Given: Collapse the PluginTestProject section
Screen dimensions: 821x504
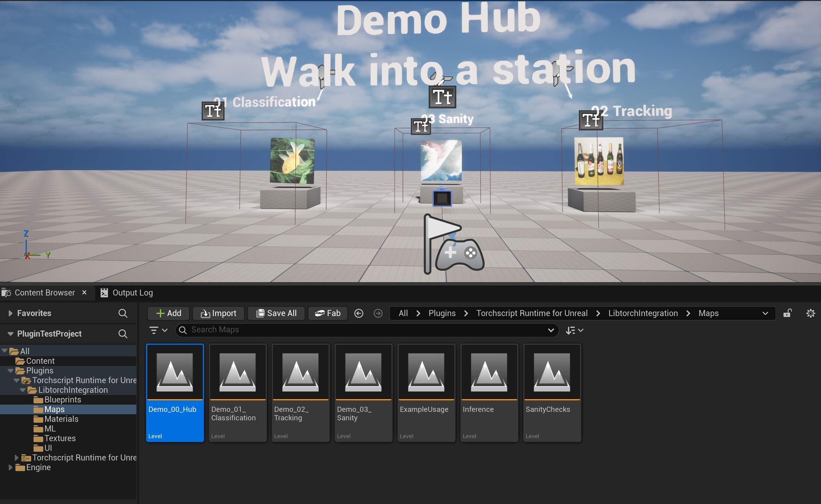Looking at the screenshot, I should [10, 334].
